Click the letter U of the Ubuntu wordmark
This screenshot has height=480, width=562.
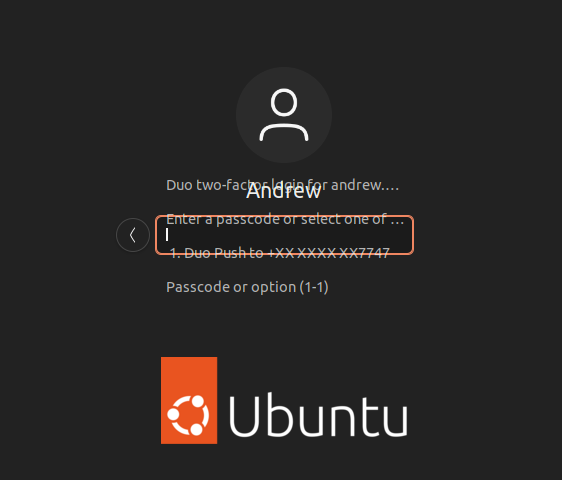coord(244,417)
